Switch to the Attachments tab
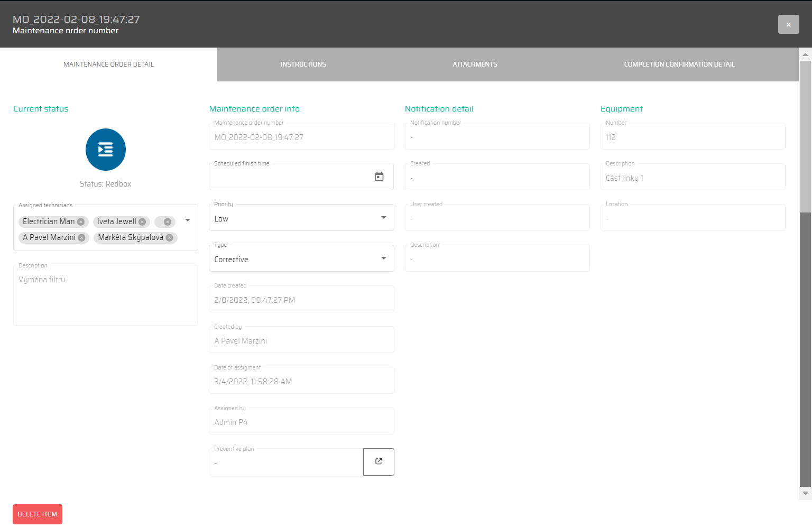 coord(475,64)
